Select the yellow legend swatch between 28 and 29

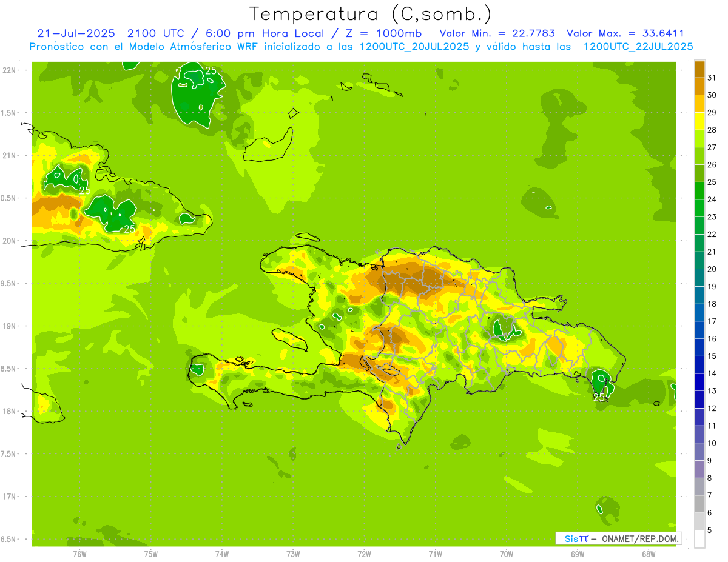coord(699,121)
